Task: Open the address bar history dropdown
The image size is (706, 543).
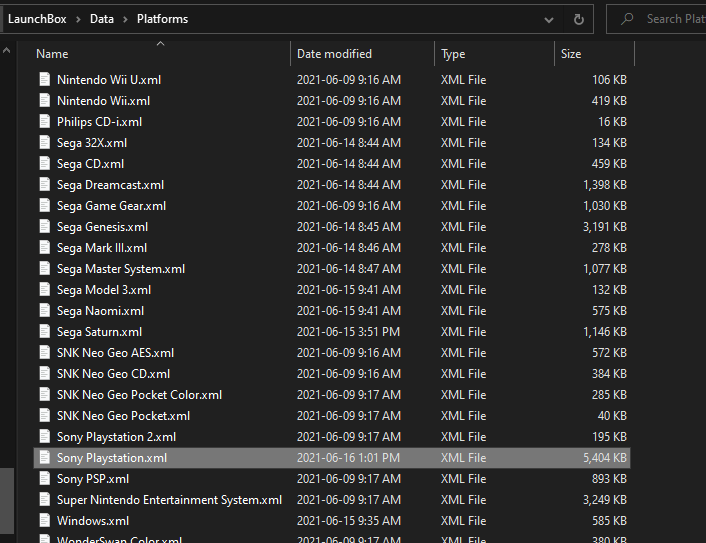Action: [548, 20]
